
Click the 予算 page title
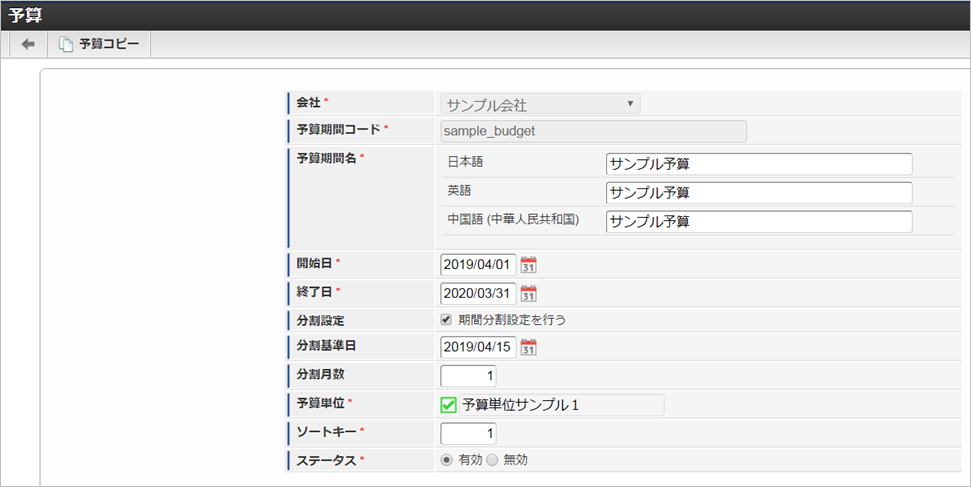coord(25,15)
